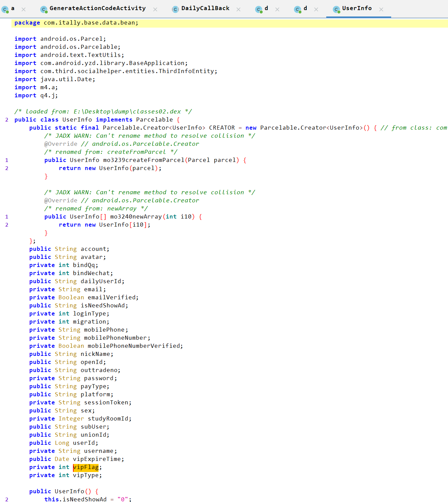
Task: Open the 'd' tab next to DailyCallBack
Action: click(x=266, y=8)
